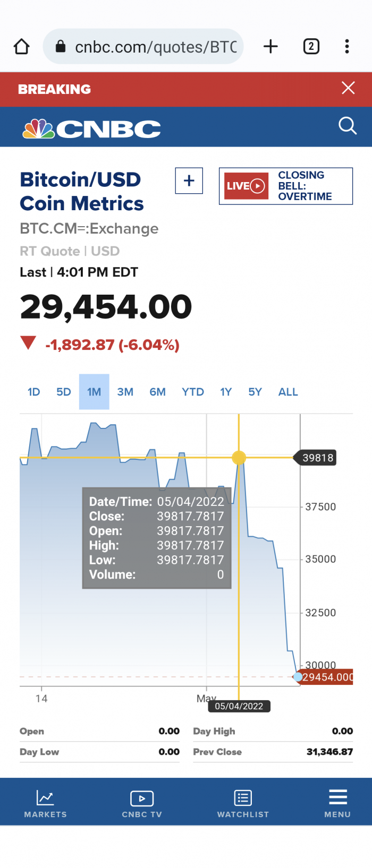Dismiss the BREAKING news banner
The width and height of the screenshot is (372, 868).
click(x=348, y=88)
